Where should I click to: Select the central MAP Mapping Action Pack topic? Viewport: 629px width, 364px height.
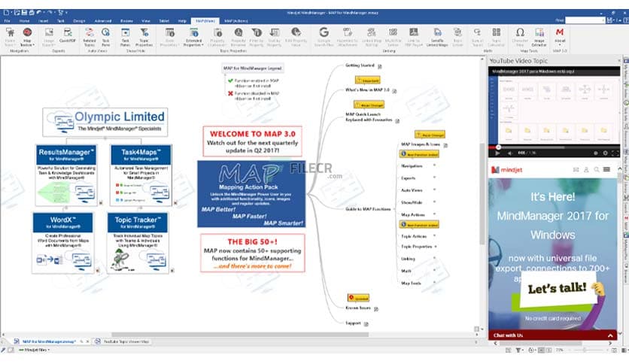(x=251, y=194)
